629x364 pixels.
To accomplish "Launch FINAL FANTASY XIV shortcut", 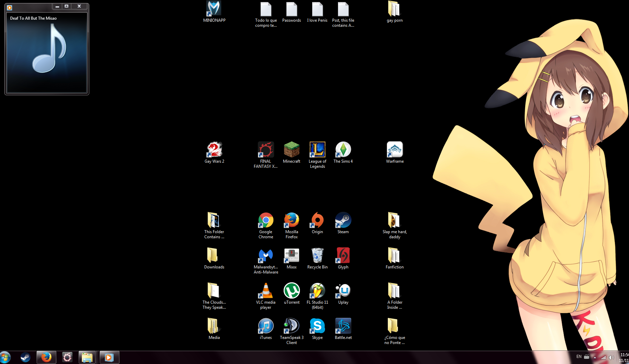I will (266, 155).
